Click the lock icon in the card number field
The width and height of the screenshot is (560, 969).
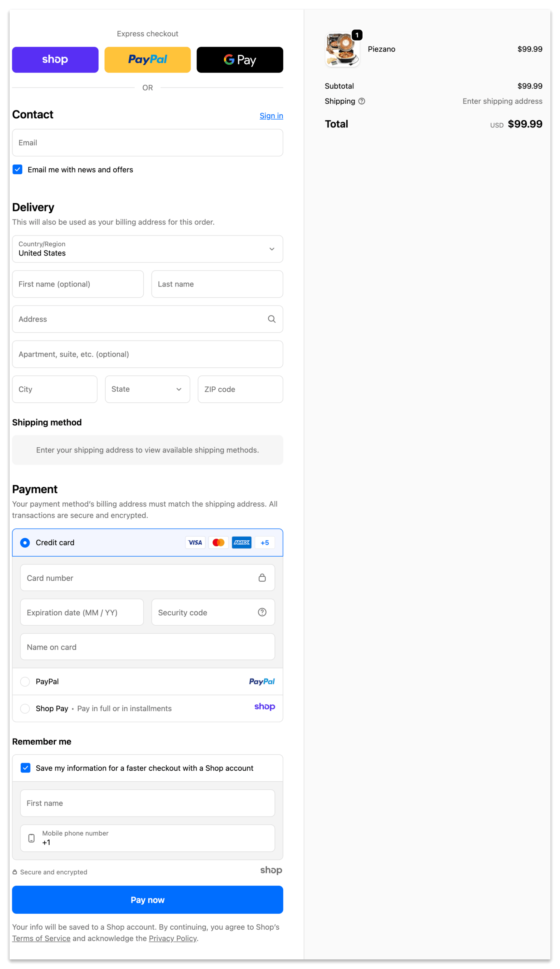[263, 578]
